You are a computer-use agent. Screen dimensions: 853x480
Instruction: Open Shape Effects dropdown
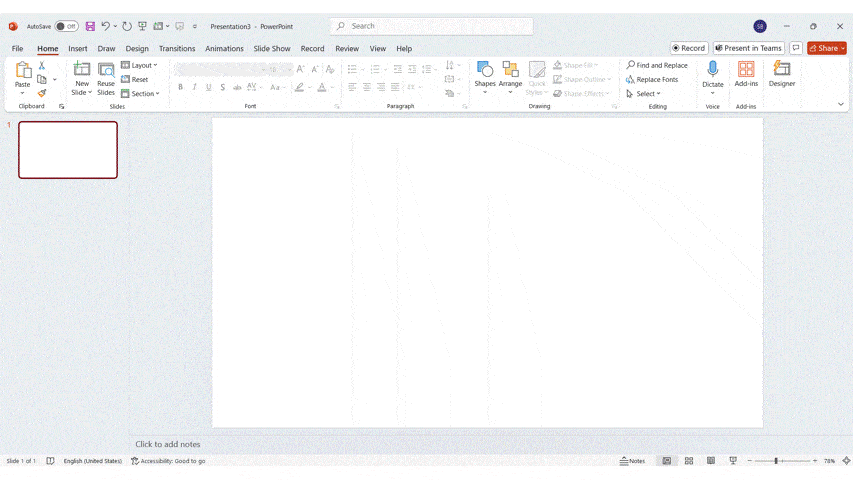click(582, 94)
